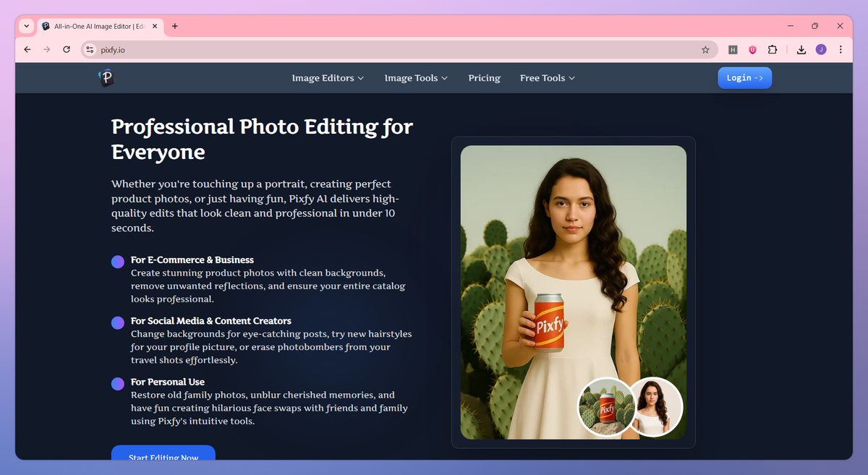Select the All-in-One AI Image Editor tab
This screenshot has width=868, height=475.
[101, 26]
